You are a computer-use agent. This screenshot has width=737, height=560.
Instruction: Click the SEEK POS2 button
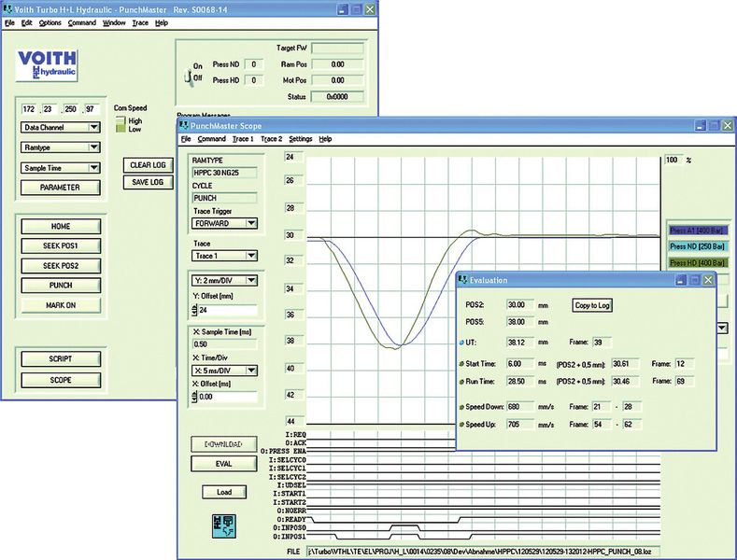click(61, 265)
